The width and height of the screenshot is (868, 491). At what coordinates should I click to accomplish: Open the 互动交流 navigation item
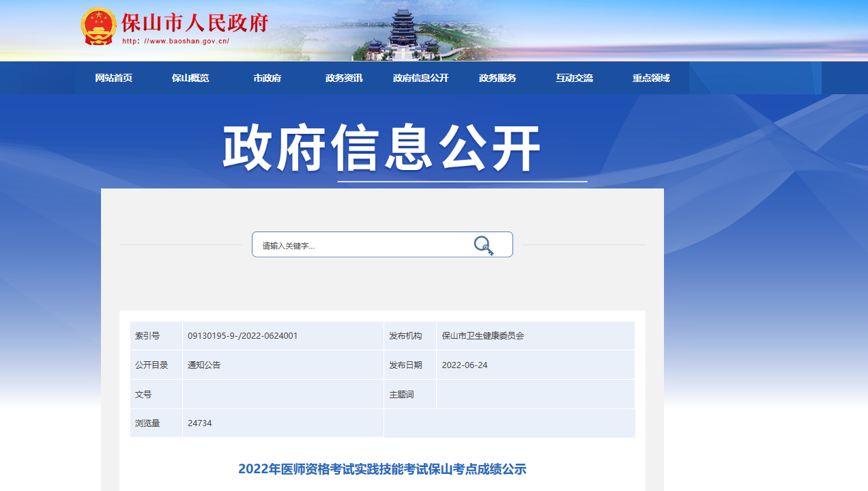[x=574, y=78]
